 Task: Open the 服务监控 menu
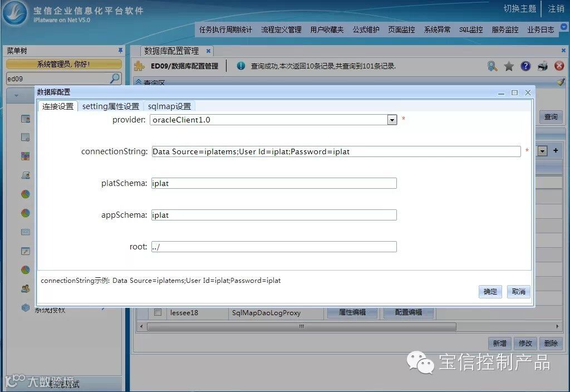505,30
